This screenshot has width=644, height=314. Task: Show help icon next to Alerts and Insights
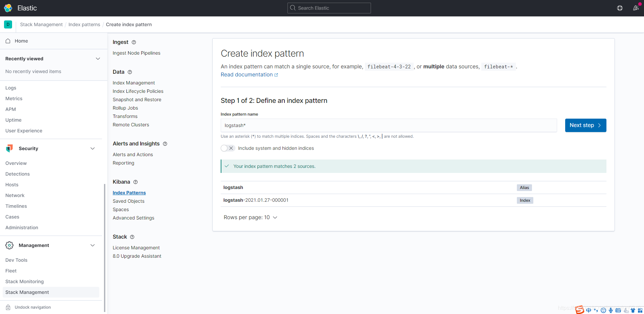tap(165, 144)
